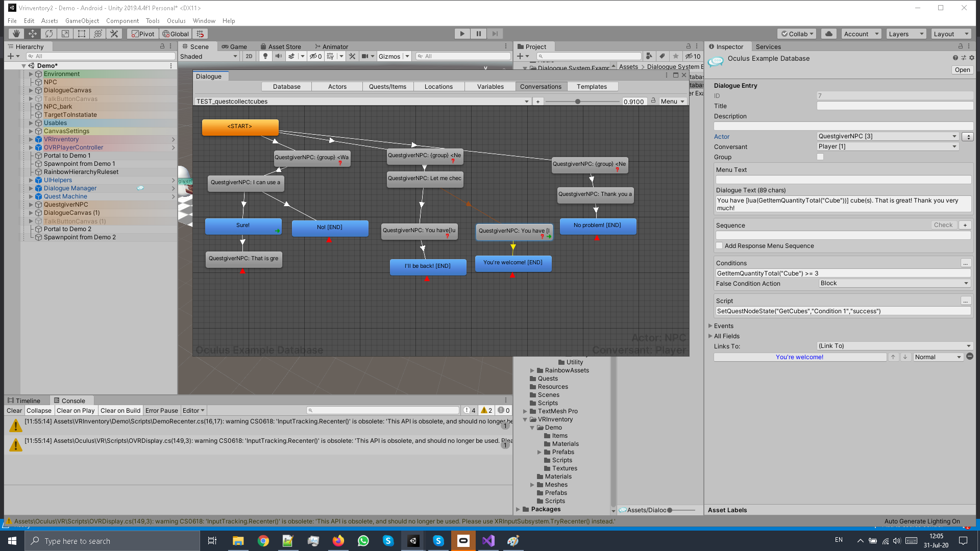Open conversation title dropdown TEST_questcollectcubes

click(362, 102)
